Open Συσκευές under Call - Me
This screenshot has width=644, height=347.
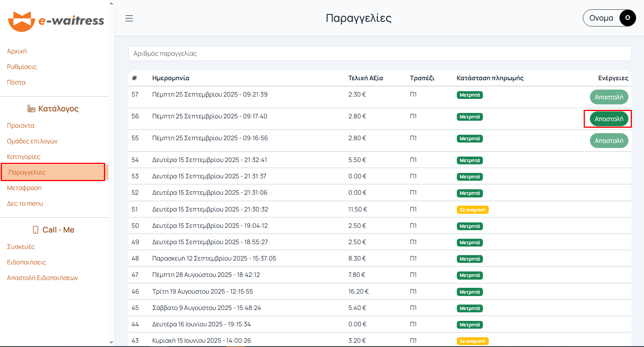coord(21,247)
